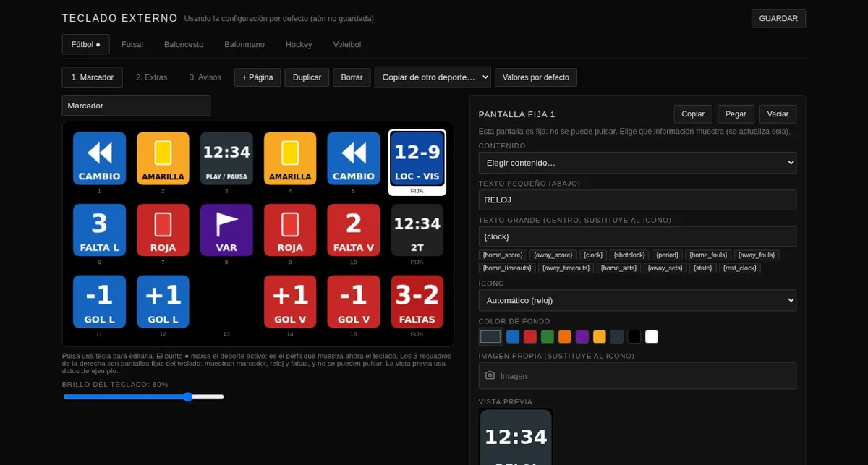The width and height of the screenshot is (868, 465).
Task: Insert the {period} placeholder chip
Action: click(667, 255)
